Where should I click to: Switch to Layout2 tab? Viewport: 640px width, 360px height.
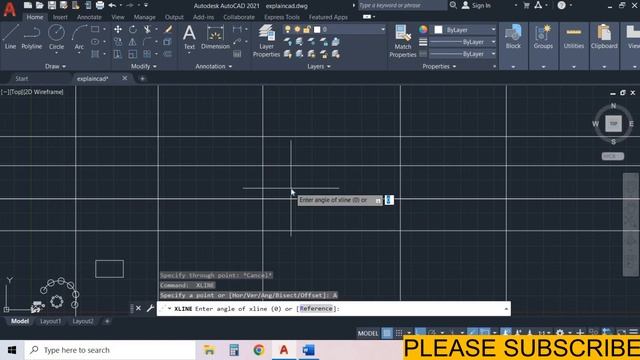coord(83,321)
